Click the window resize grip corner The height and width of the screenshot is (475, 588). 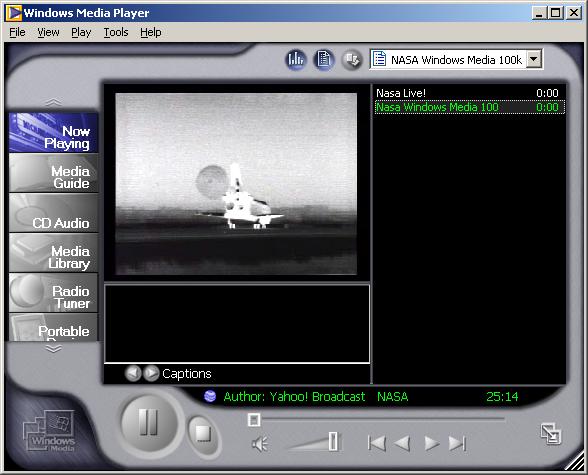pos(574,462)
